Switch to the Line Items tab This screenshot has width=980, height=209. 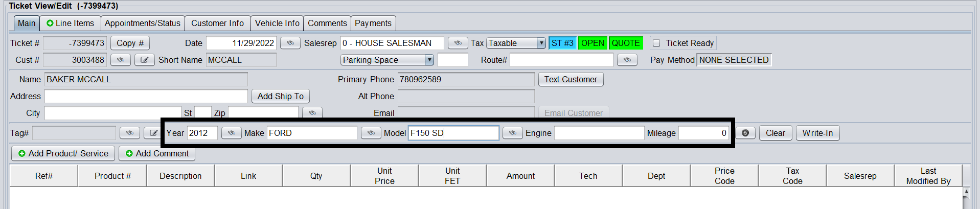70,24
